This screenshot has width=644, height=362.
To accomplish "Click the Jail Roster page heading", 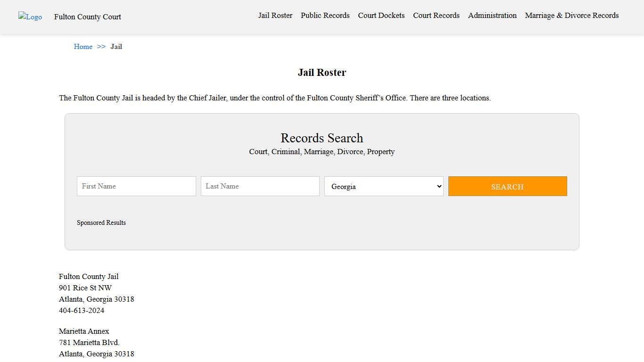I will [x=322, y=73].
